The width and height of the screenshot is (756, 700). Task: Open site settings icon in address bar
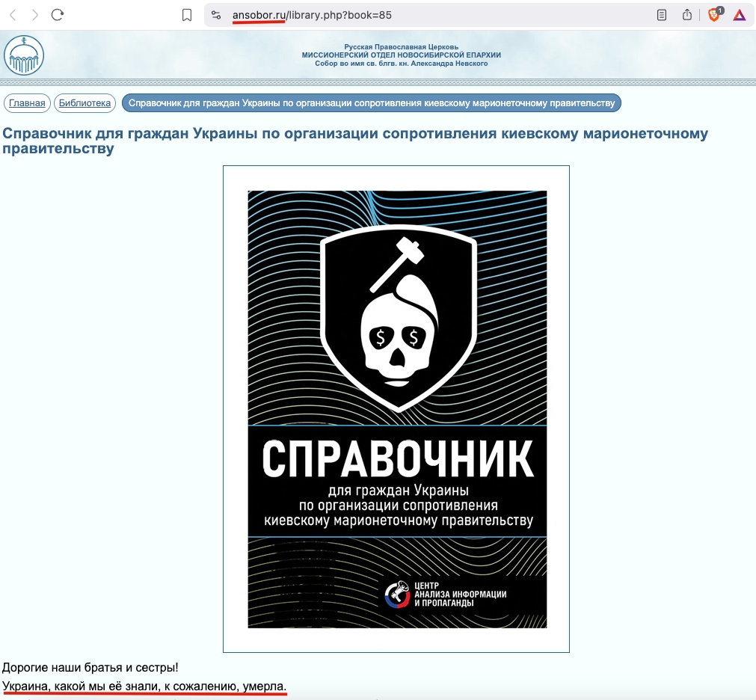coord(216,15)
